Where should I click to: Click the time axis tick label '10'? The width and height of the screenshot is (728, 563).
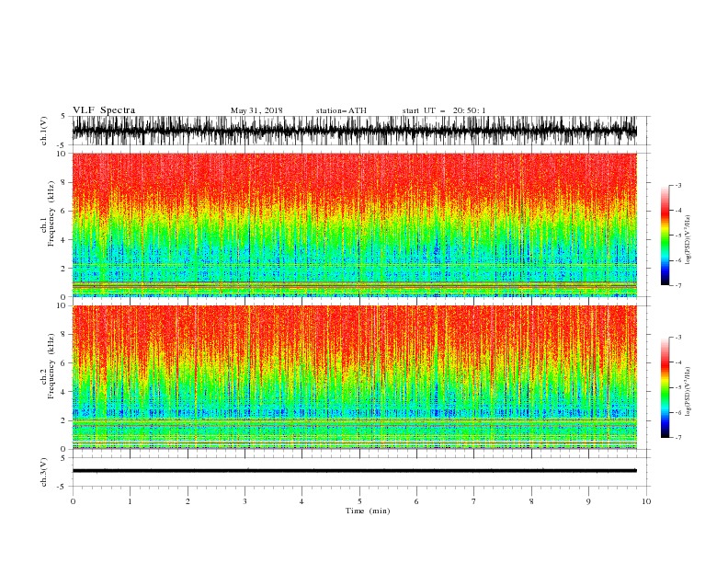[646, 501]
